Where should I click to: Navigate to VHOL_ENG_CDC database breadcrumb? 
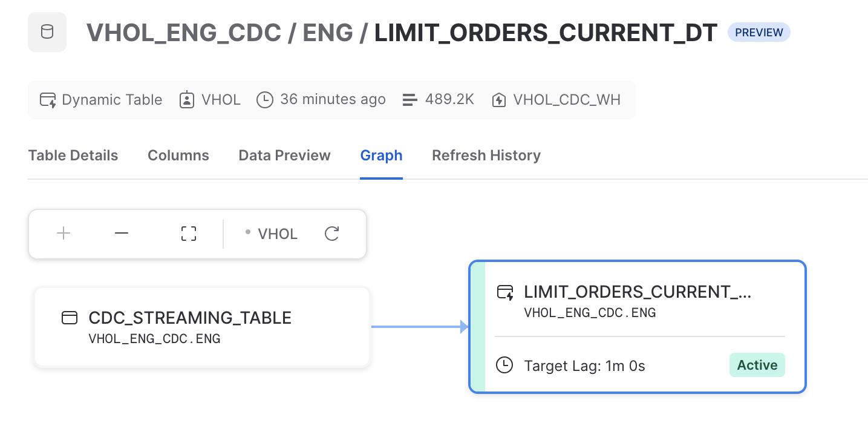pos(183,33)
